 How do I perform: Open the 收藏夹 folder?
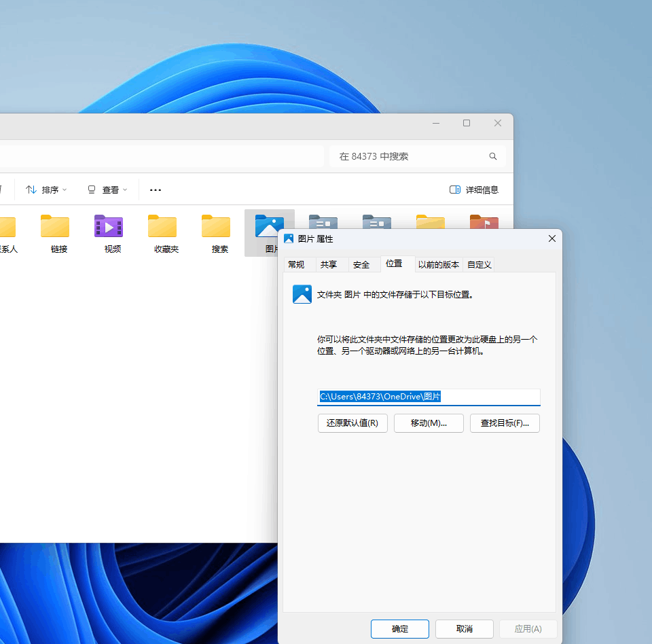pyautogui.click(x=162, y=233)
